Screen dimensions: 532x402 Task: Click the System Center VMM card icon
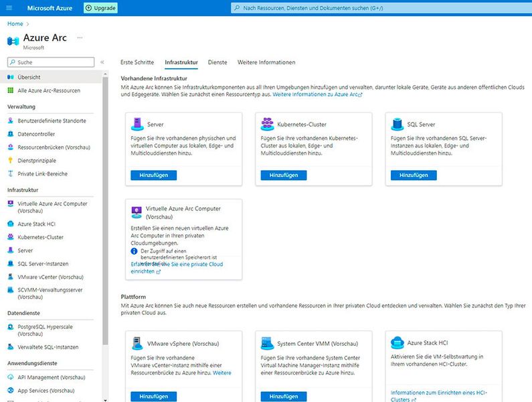pyautogui.click(x=268, y=343)
